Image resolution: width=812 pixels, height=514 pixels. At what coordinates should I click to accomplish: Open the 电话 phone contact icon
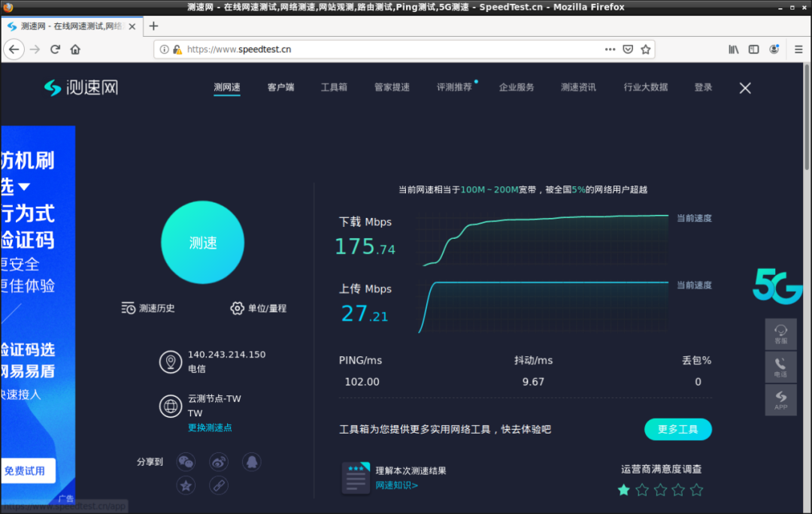pyautogui.click(x=780, y=367)
